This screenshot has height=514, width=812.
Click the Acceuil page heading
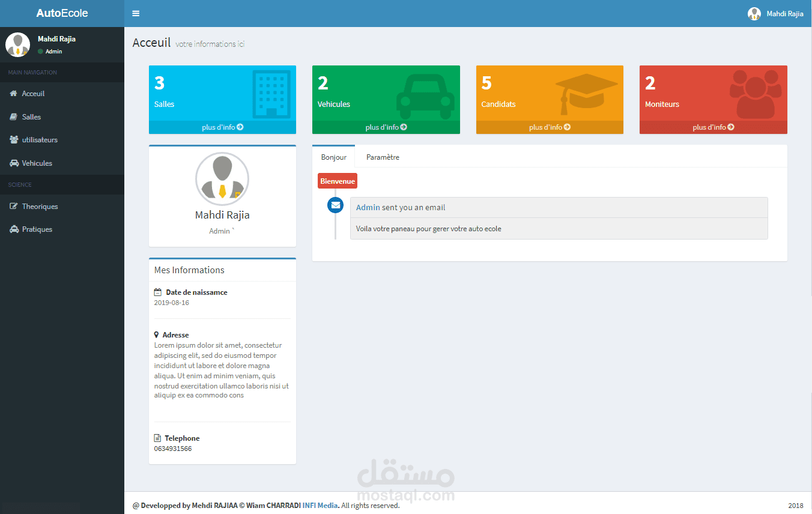151,43
